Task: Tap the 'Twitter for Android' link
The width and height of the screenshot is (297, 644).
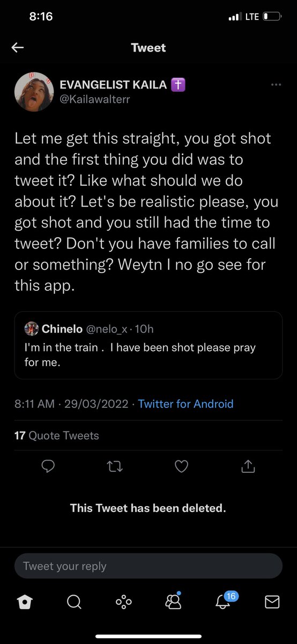Action: [185, 404]
